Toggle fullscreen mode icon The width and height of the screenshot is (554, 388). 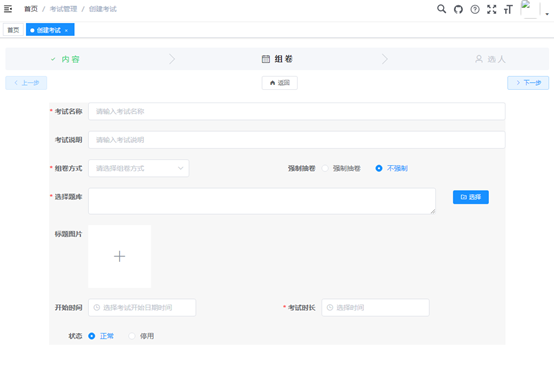[x=491, y=9]
